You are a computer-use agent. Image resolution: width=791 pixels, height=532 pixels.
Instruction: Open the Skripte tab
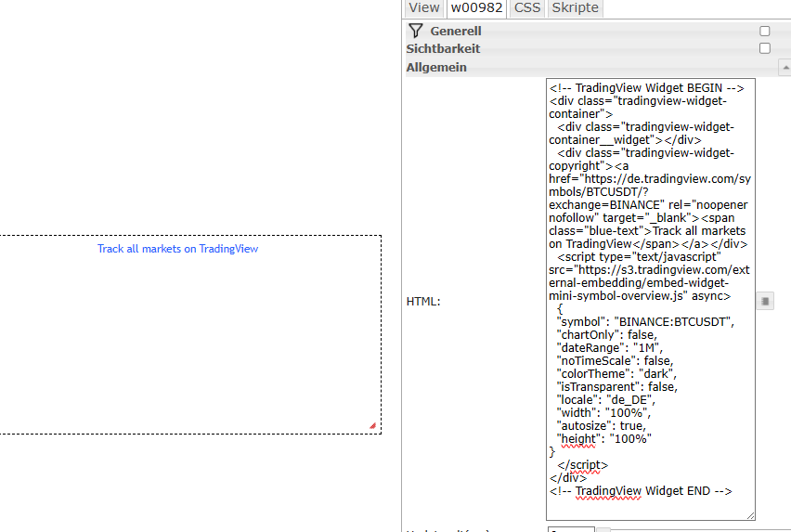tap(575, 8)
